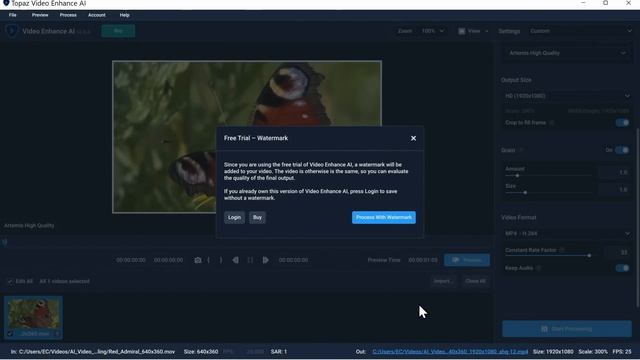
Task: Click the butterfly video preview image
Action: click(x=247, y=137)
